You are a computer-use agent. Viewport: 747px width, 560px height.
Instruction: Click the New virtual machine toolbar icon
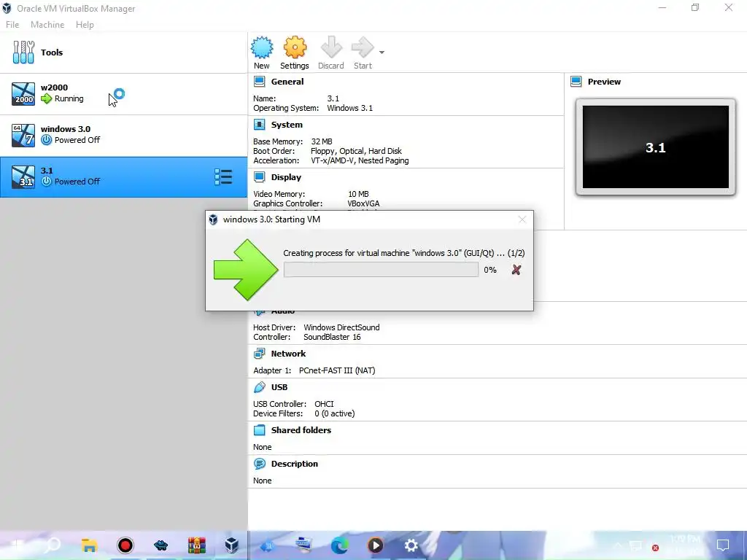(x=262, y=47)
